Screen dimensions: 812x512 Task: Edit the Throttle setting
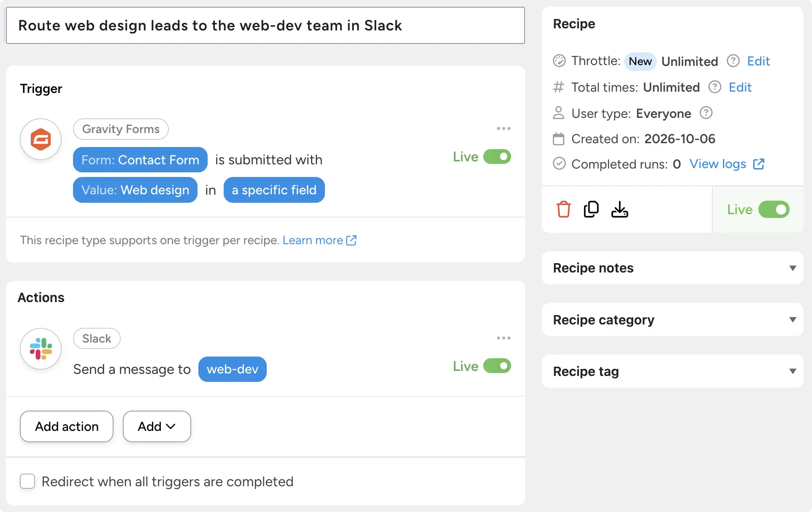(x=758, y=61)
